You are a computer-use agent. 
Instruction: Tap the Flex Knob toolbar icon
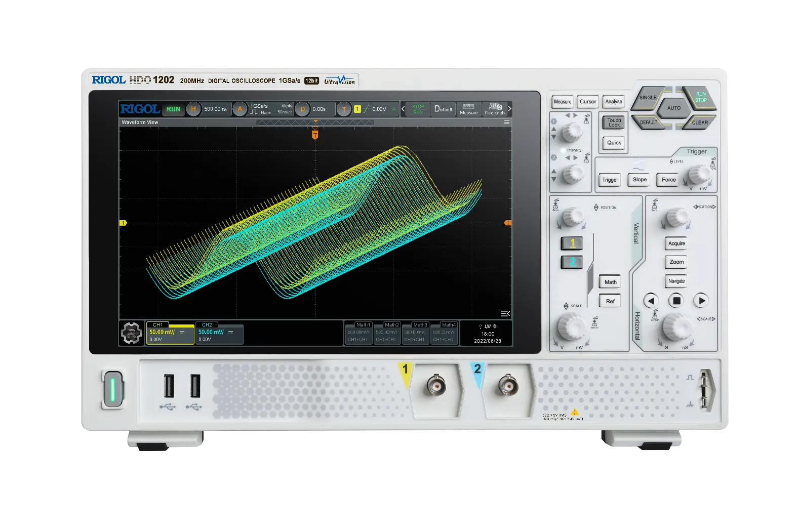point(495,109)
